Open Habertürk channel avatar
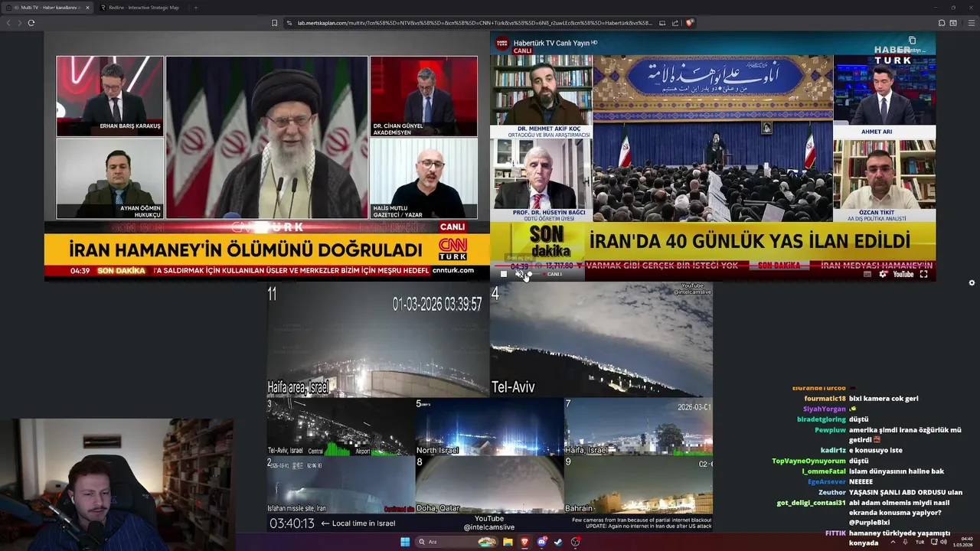 (x=501, y=44)
